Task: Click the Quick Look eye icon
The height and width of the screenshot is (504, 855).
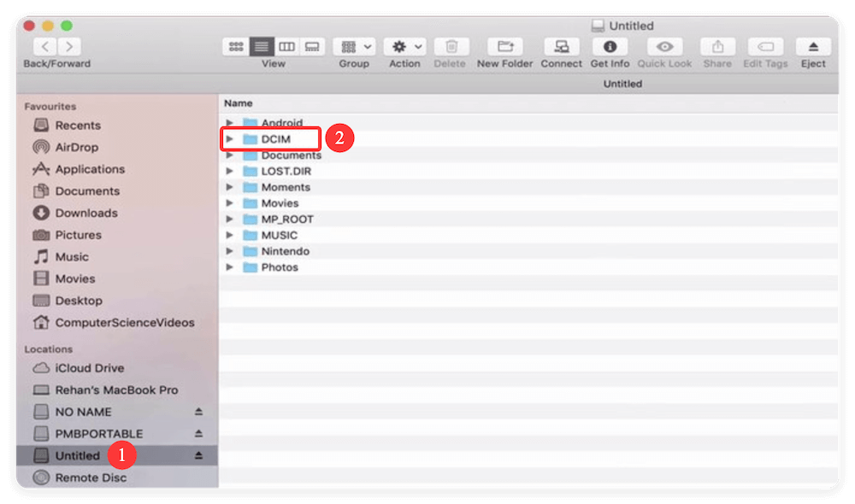Action: tap(664, 46)
